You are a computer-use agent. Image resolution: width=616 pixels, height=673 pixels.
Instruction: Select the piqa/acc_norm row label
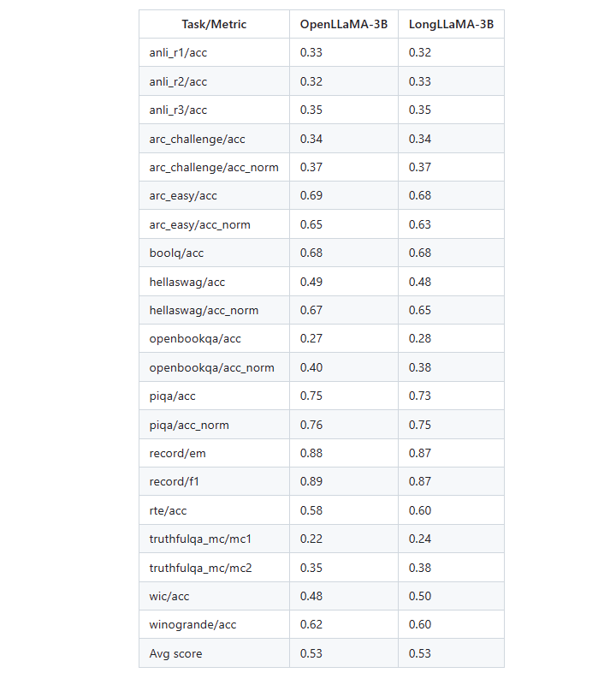pos(189,425)
